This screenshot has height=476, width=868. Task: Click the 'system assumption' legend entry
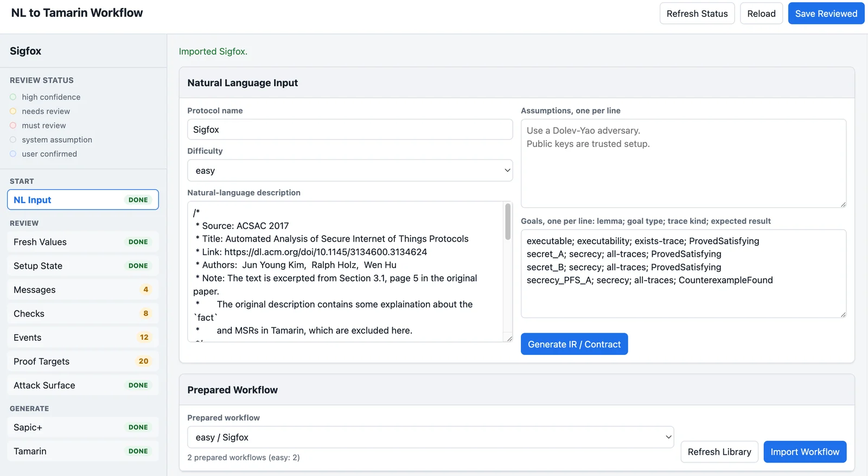[x=51, y=139]
